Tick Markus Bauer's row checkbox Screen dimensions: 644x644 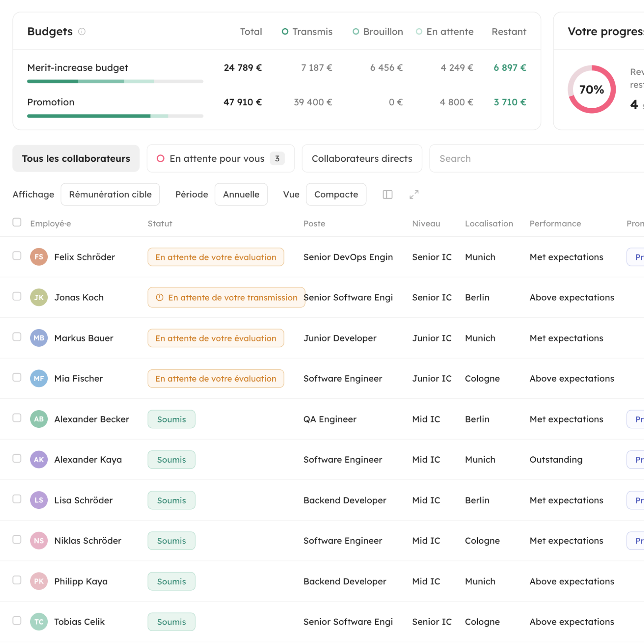[x=17, y=337]
